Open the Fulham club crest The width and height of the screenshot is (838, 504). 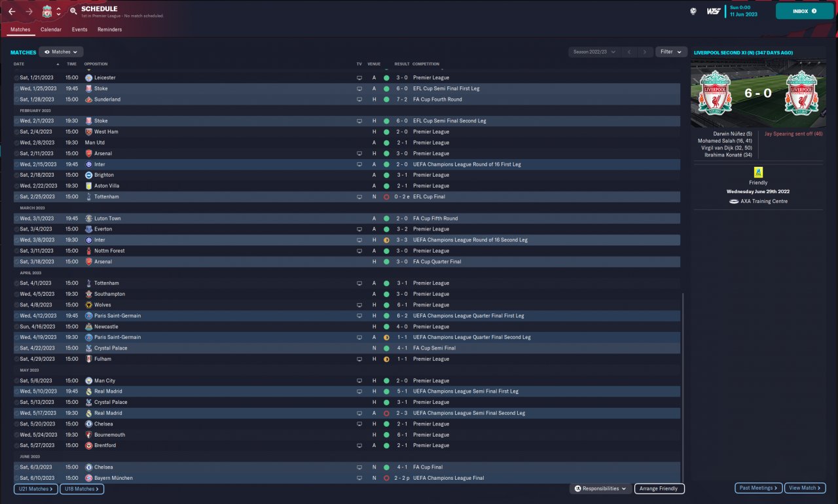[x=89, y=359]
